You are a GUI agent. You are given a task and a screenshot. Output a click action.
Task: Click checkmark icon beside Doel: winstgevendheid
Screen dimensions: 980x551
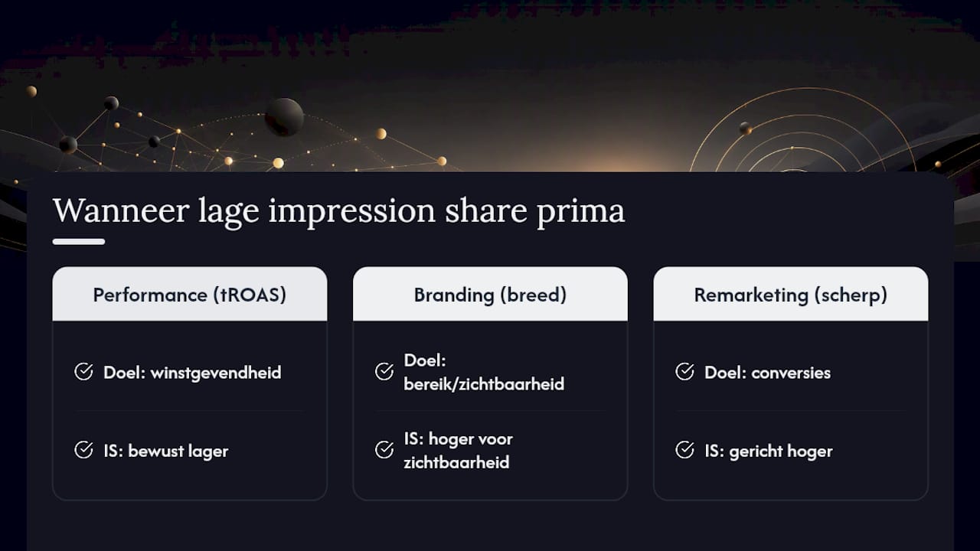coord(83,372)
